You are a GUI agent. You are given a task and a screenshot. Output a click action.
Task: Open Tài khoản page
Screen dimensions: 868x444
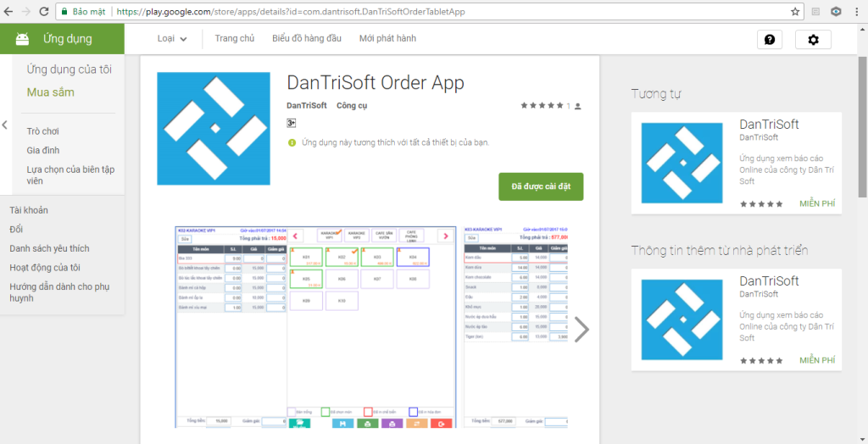(x=29, y=210)
